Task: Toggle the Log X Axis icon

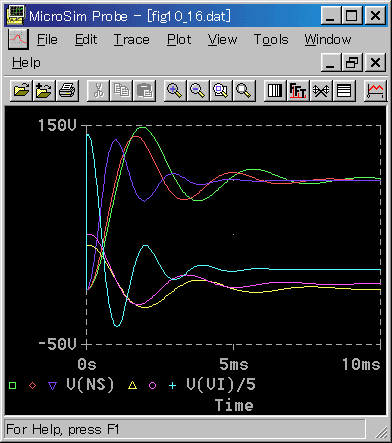Action: (x=275, y=90)
